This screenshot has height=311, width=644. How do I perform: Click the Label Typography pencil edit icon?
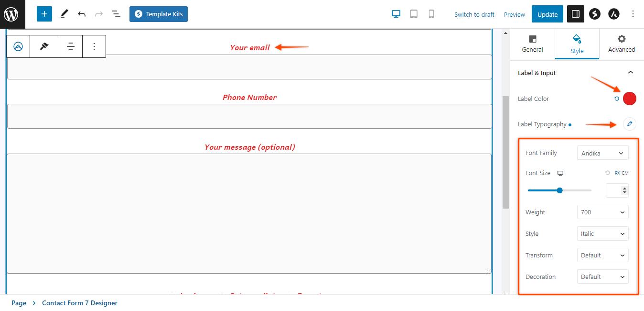click(x=630, y=124)
